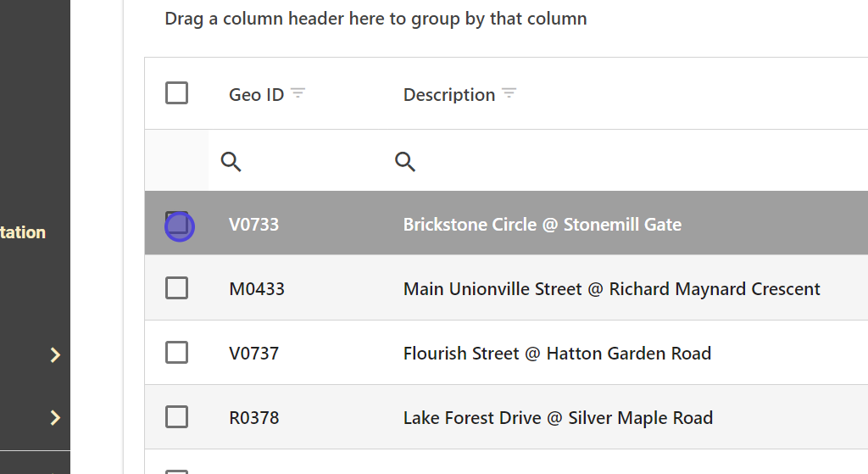Open the Geo ID column filter icon
Image resolution: width=868 pixels, height=474 pixels.
(x=298, y=93)
